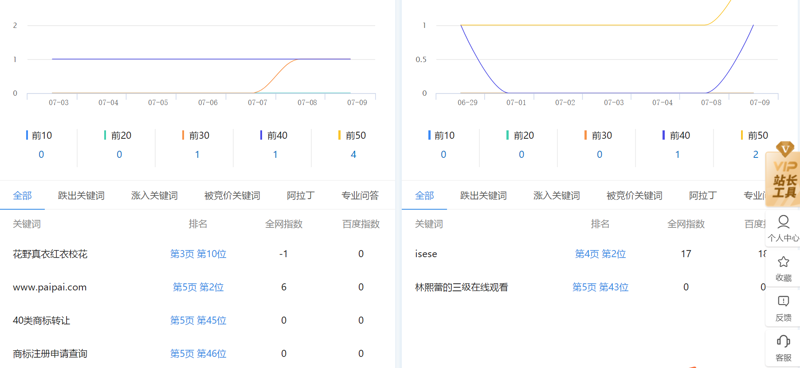Click left table 百度指数 column header
This screenshot has height=368, width=800.
pyautogui.click(x=361, y=224)
